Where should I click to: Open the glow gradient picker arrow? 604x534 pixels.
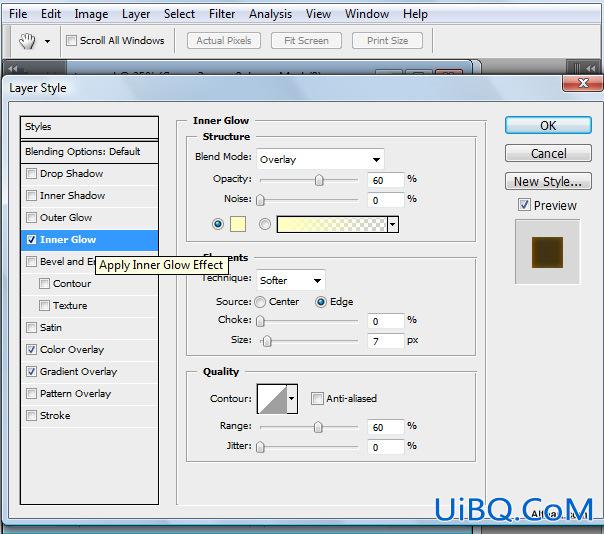pyautogui.click(x=393, y=224)
